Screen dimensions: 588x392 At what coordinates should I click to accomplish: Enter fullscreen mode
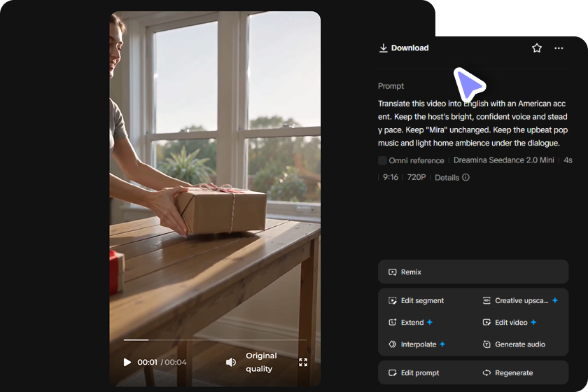[x=303, y=362]
